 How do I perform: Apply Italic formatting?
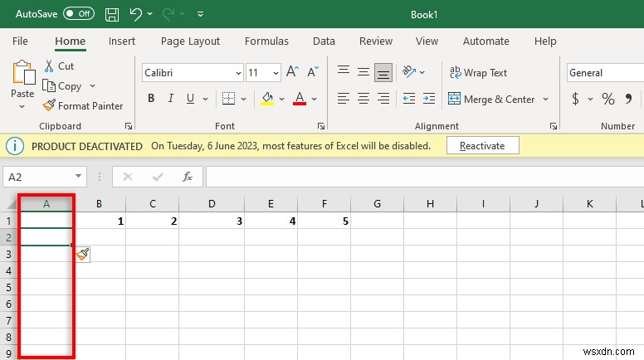click(x=170, y=98)
